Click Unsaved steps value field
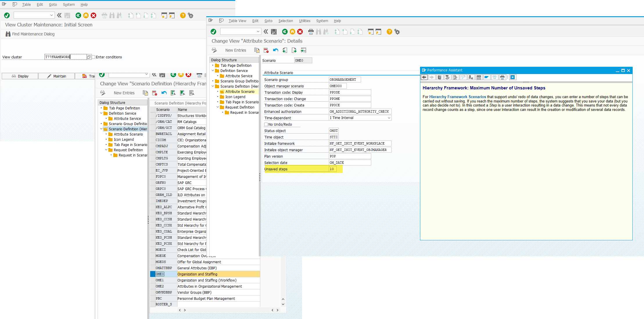Viewport: 644px width, 319px height. coord(333,169)
